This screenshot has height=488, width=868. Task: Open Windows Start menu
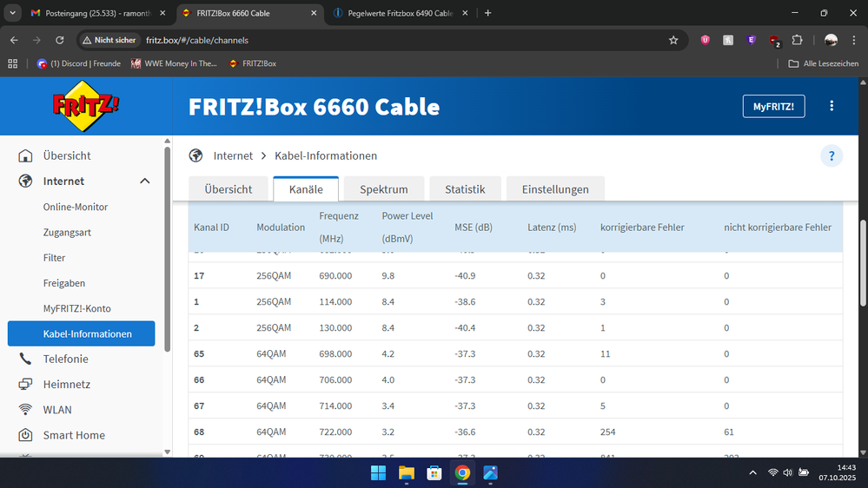click(x=378, y=473)
